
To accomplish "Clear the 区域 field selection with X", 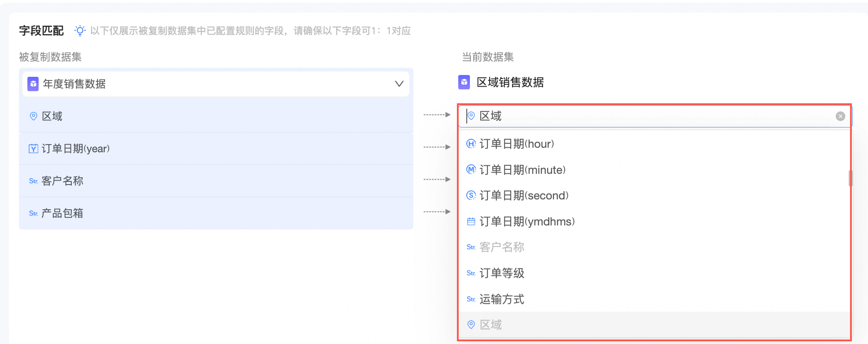I will pyautogui.click(x=840, y=116).
